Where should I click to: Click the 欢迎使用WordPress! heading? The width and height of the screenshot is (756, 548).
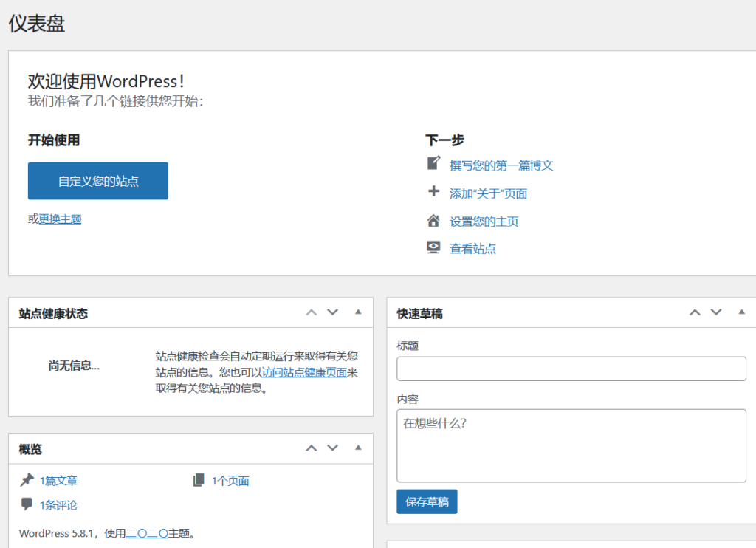coord(106,81)
